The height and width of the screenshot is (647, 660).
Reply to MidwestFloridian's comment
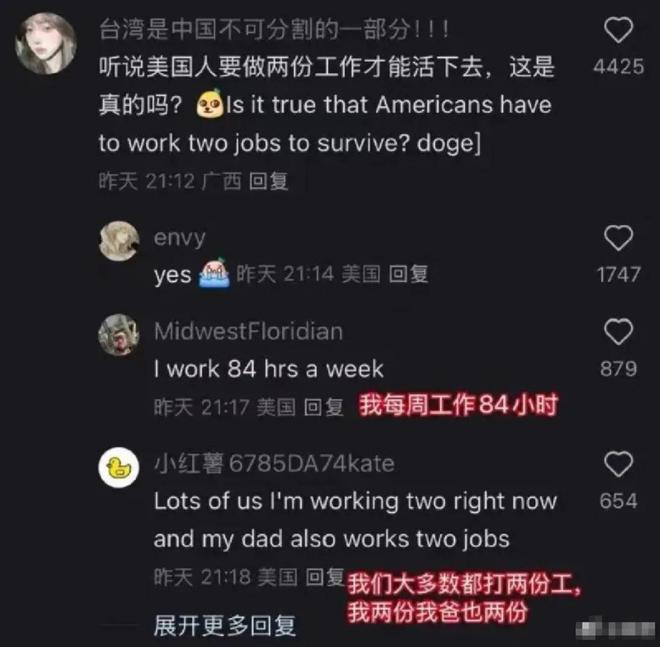pos(323,407)
